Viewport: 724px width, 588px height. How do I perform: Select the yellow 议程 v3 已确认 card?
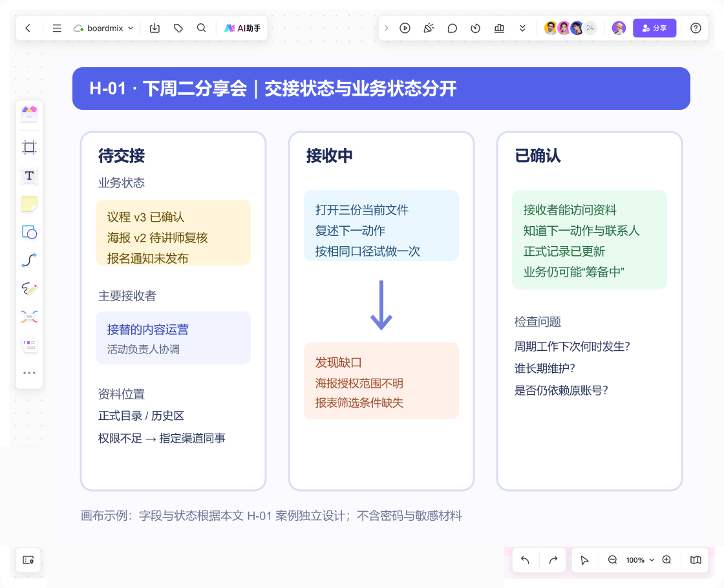pos(173,233)
